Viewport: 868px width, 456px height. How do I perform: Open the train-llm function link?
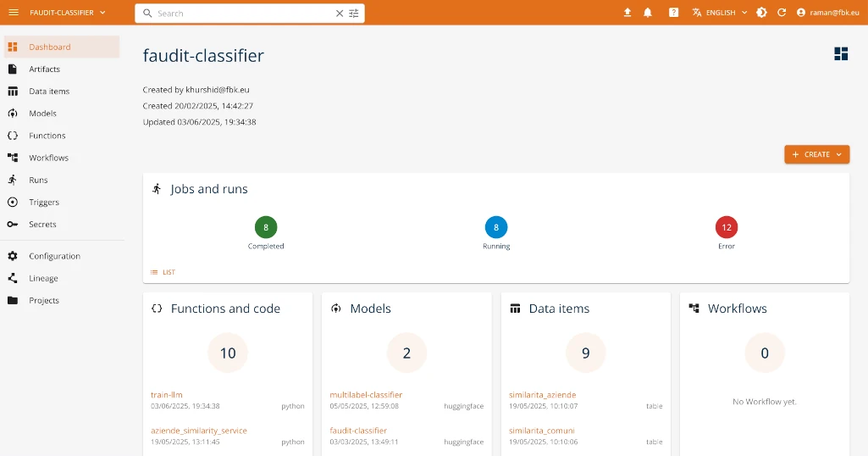167,395
